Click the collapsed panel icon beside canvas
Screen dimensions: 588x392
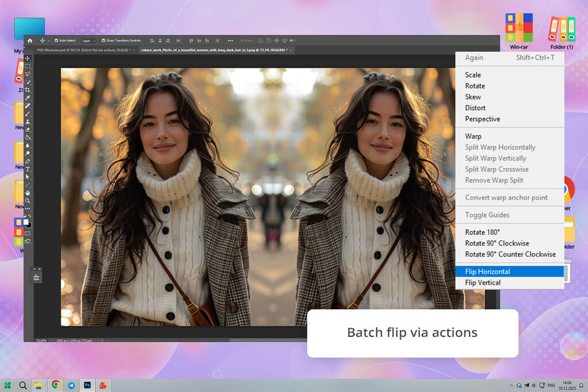(36, 277)
